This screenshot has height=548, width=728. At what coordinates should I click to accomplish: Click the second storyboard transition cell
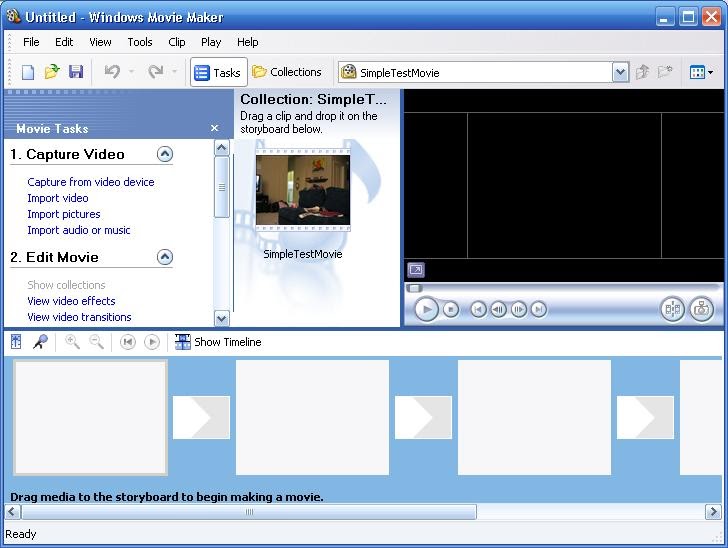pyautogui.click(x=423, y=418)
